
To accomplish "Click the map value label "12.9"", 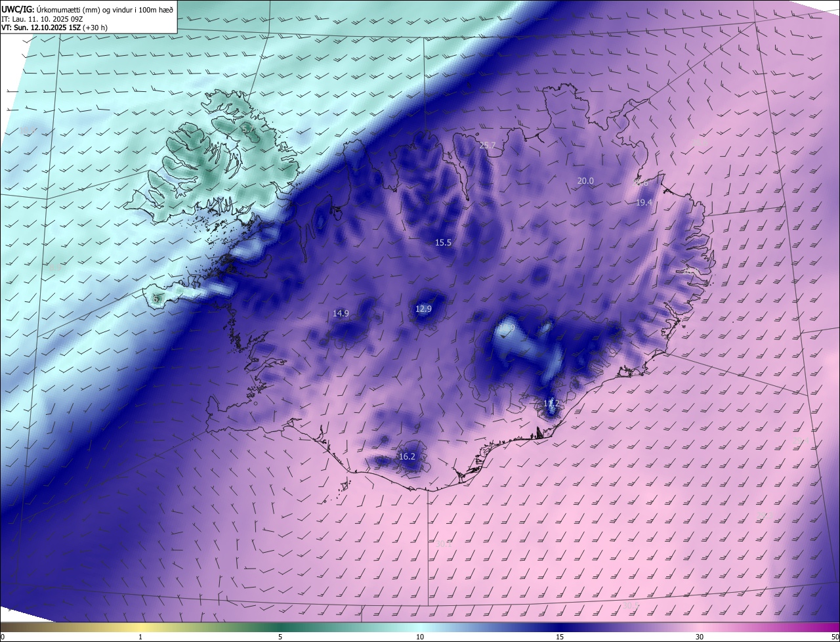I will tap(423, 309).
